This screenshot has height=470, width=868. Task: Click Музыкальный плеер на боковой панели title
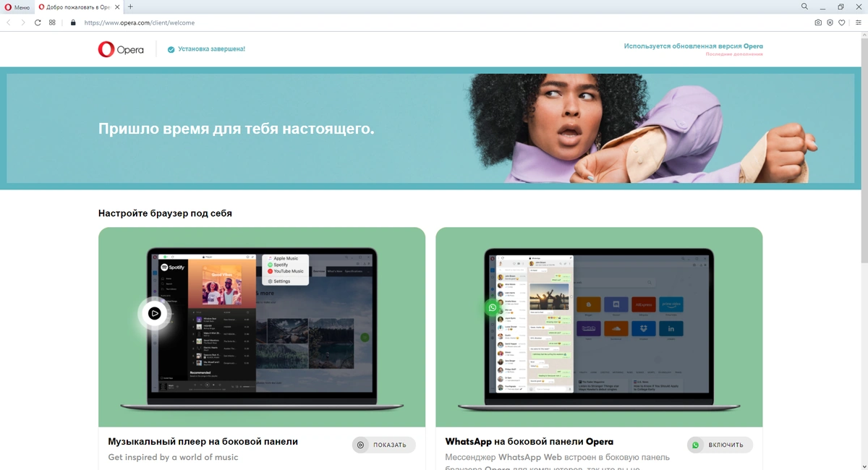203,442
